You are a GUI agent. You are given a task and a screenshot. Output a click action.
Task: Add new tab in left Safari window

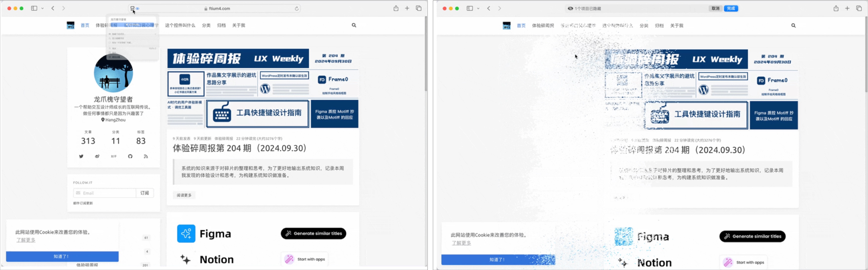click(x=407, y=8)
